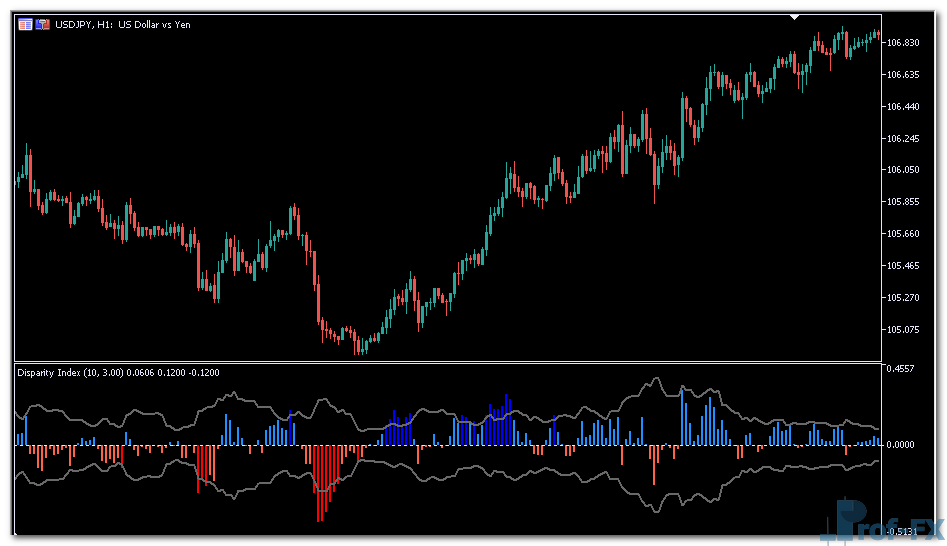The image size is (947, 546).
Task: Click the 106.830 price scale label
Action: [904, 42]
